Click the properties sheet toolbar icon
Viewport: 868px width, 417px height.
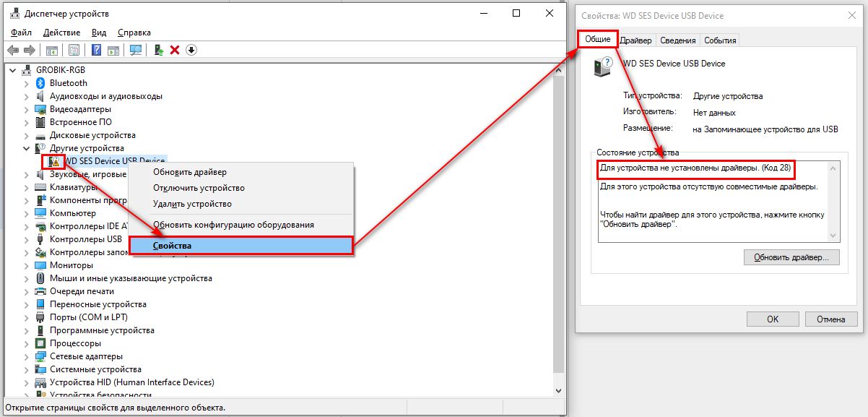coord(74,50)
